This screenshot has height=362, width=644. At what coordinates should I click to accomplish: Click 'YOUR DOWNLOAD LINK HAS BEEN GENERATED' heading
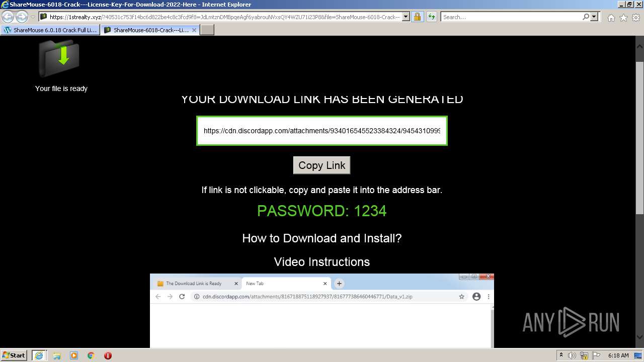click(x=321, y=99)
